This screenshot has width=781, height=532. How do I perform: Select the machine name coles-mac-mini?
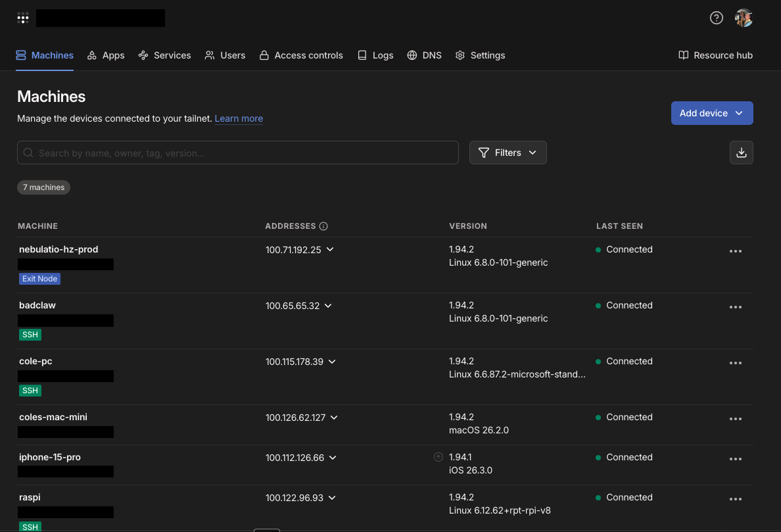tap(53, 417)
